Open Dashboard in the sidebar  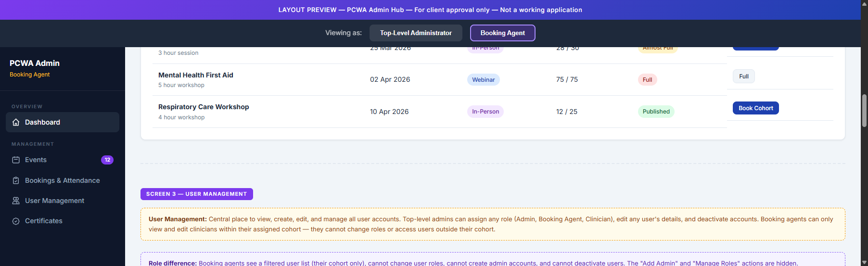[63, 122]
